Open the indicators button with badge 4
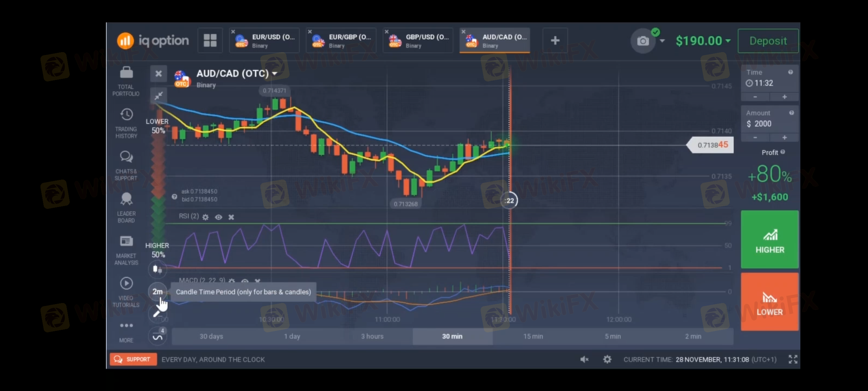 click(157, 336)
